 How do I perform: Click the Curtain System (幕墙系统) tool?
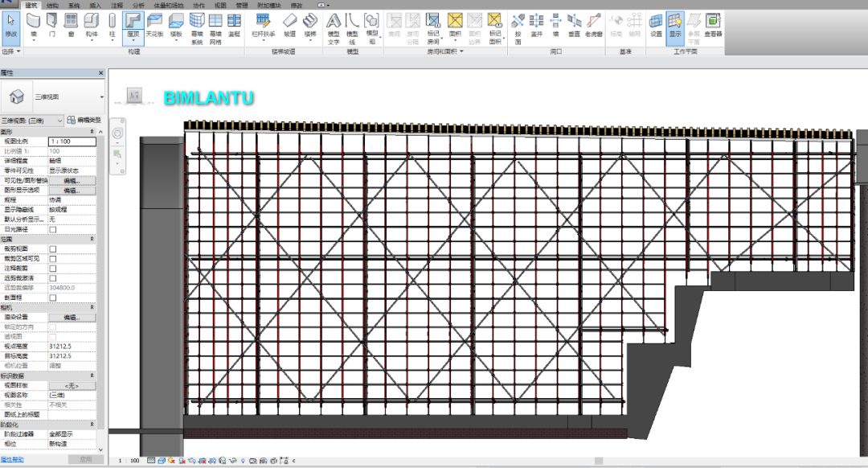pos(197,29)
